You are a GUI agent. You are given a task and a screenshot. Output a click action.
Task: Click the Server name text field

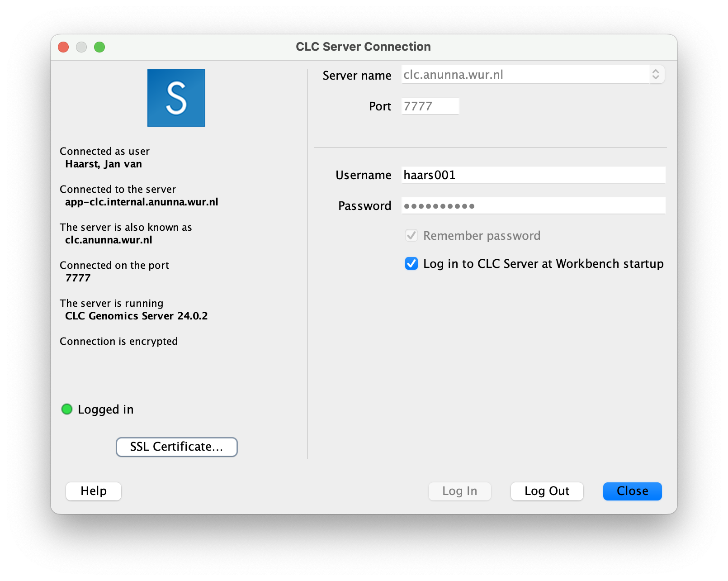pyautogui.click(x=525, y=75)
